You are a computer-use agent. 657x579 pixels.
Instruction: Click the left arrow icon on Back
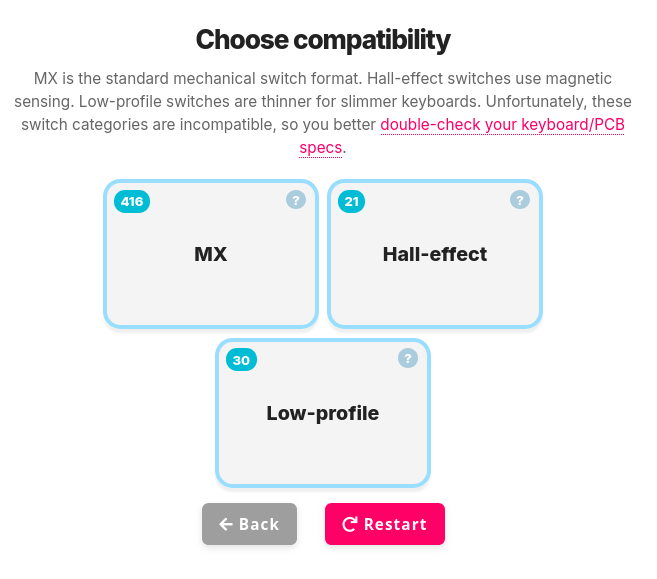tap(226, 524)
